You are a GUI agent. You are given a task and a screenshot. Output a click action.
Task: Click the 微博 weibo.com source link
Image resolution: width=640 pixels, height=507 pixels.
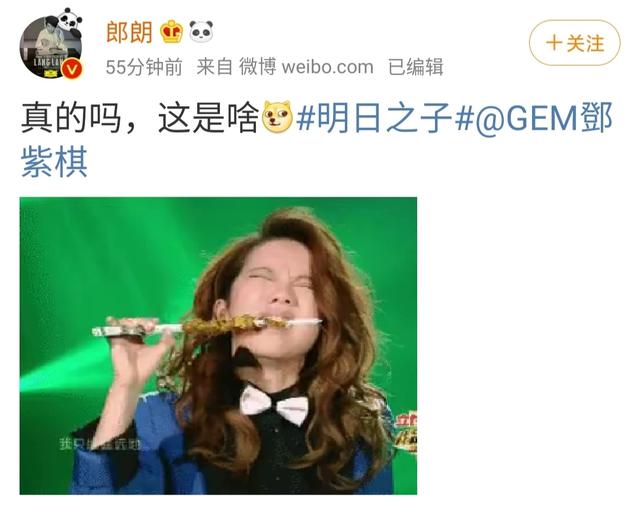pyautogui.click(x=306, y=67)
